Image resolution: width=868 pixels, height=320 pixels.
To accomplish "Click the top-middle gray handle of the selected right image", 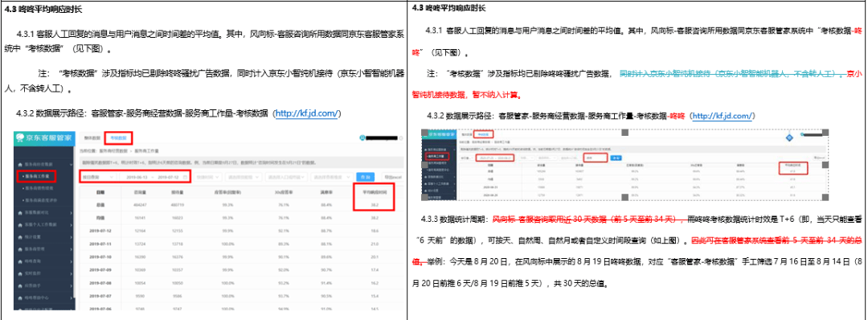I will point(624,133).
